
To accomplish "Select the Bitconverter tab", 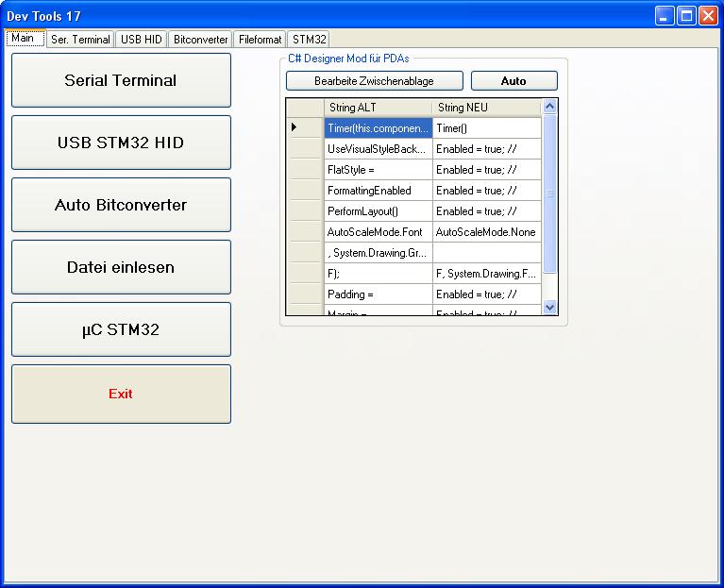I will [200, 40].
